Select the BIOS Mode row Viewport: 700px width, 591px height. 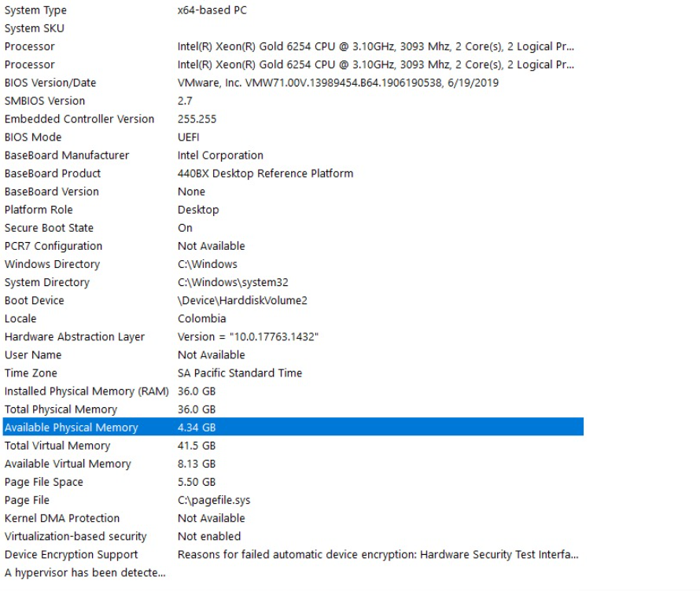pyautogui.click(x=33, y=138)
